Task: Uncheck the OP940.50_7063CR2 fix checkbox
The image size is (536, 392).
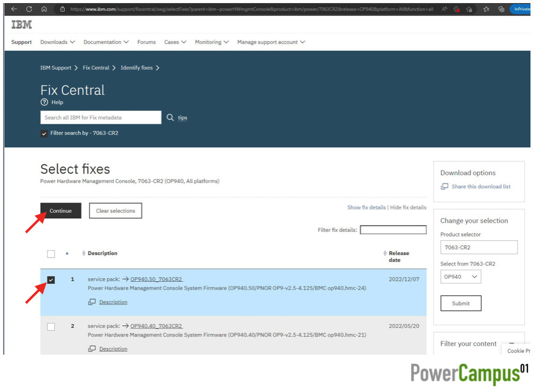Action: [x=51, y=280]
